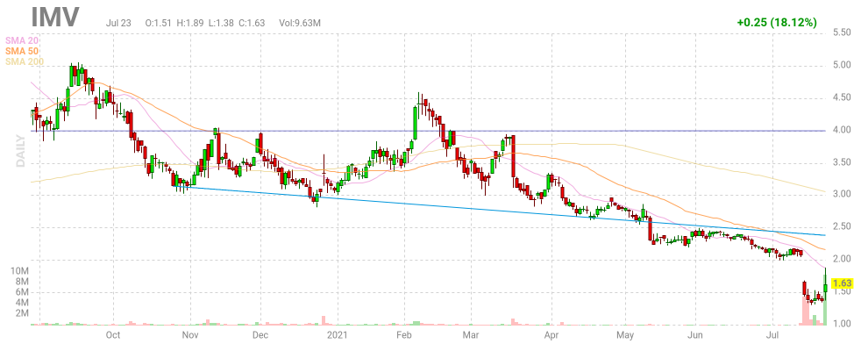Click the +0.25 (18.12%) change value
The width and height of the screenshot is (868, 351).
point(777,21)
